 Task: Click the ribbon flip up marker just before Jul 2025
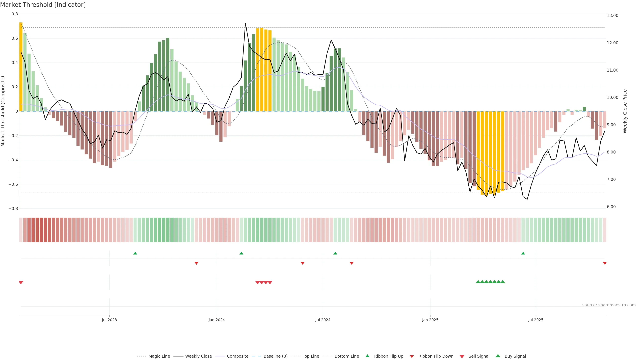click(x=523, y=253)
